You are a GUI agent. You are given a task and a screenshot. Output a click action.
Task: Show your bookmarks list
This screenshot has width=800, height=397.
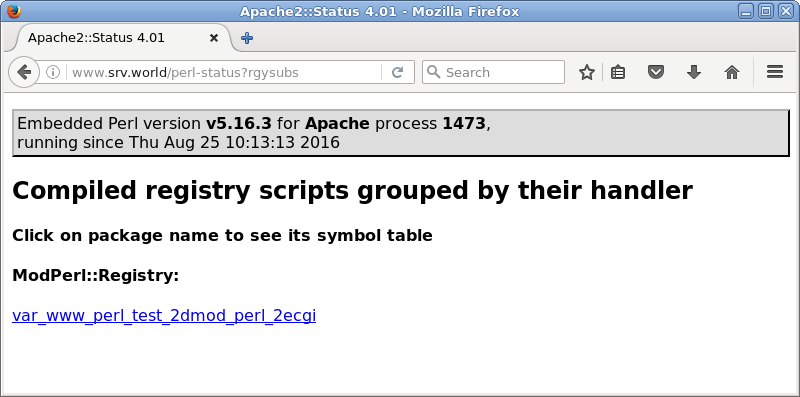coord(618,72)
